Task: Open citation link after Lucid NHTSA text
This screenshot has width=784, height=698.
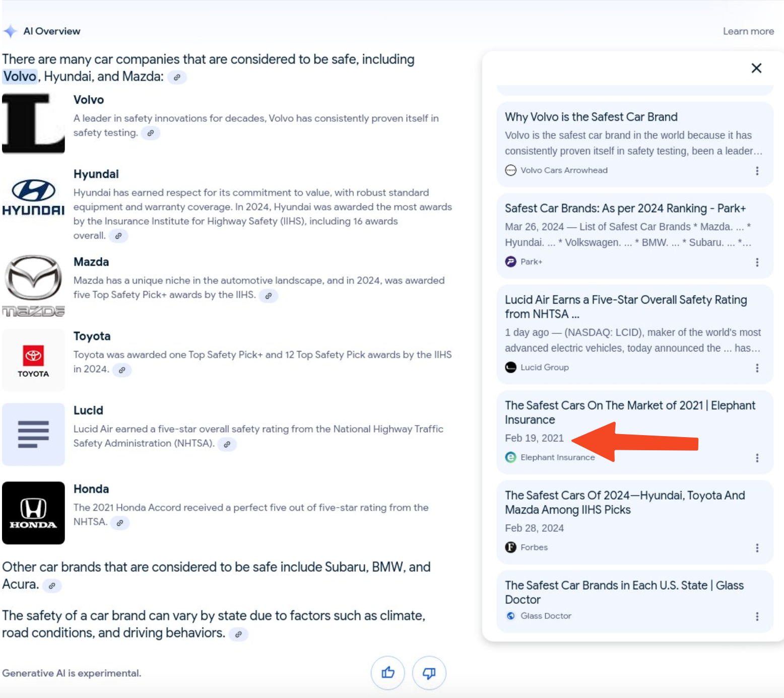Action: (227, 444)
